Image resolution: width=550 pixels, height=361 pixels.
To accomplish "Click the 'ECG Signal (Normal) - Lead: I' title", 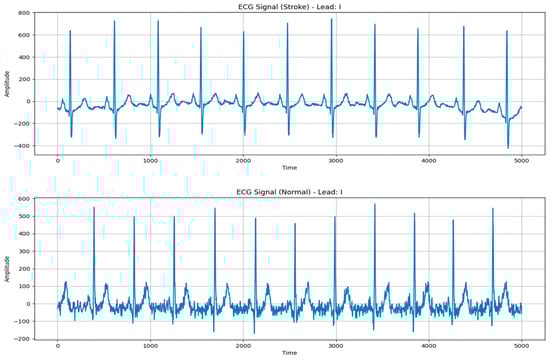I will pyautogui.click(x=289, y=192).
